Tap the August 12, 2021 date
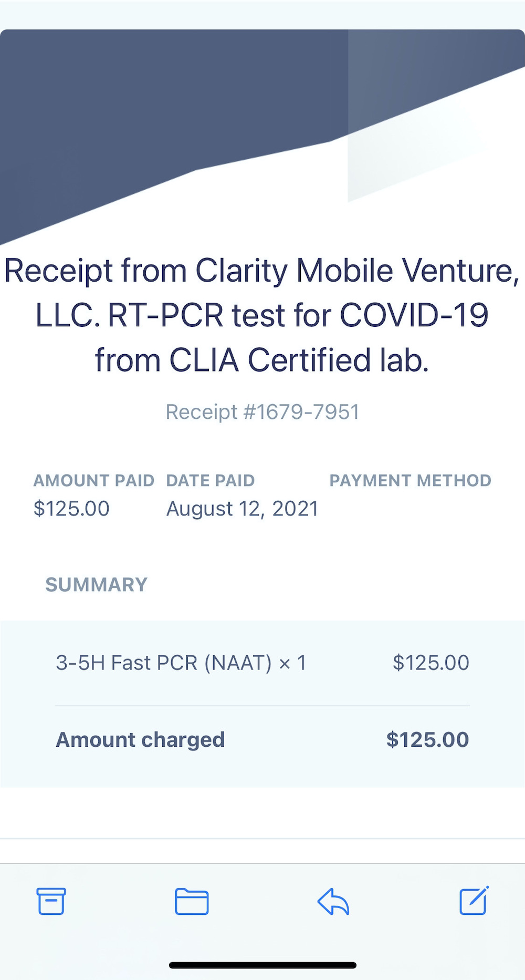 pos(242,509)
